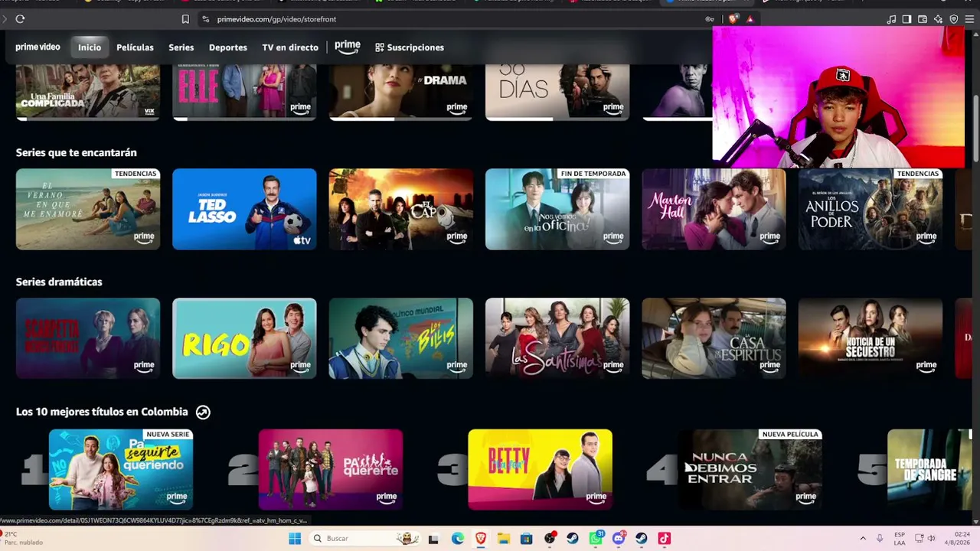Open 'Nunca debimos entrar' top 4 thumbnail
The height and width of the screenshot is (551, 980).
tap(750, 469)
